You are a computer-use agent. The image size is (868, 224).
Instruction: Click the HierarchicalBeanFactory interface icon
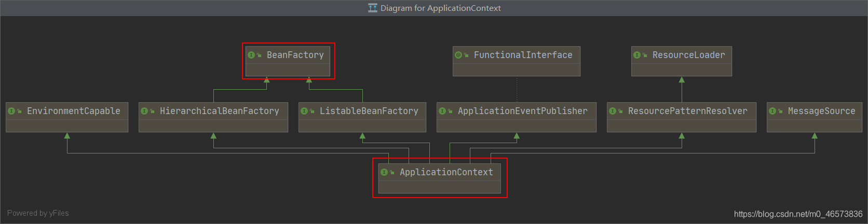click(x=144, y=111)
